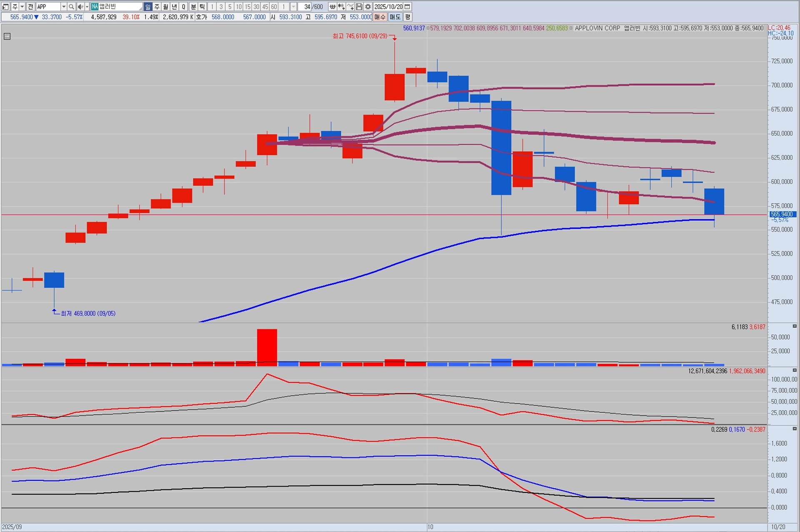The width and height of the screenshot is (800, 532).
Task: Expand the APP ticker symbol dropdown
Action: (64, 7)
